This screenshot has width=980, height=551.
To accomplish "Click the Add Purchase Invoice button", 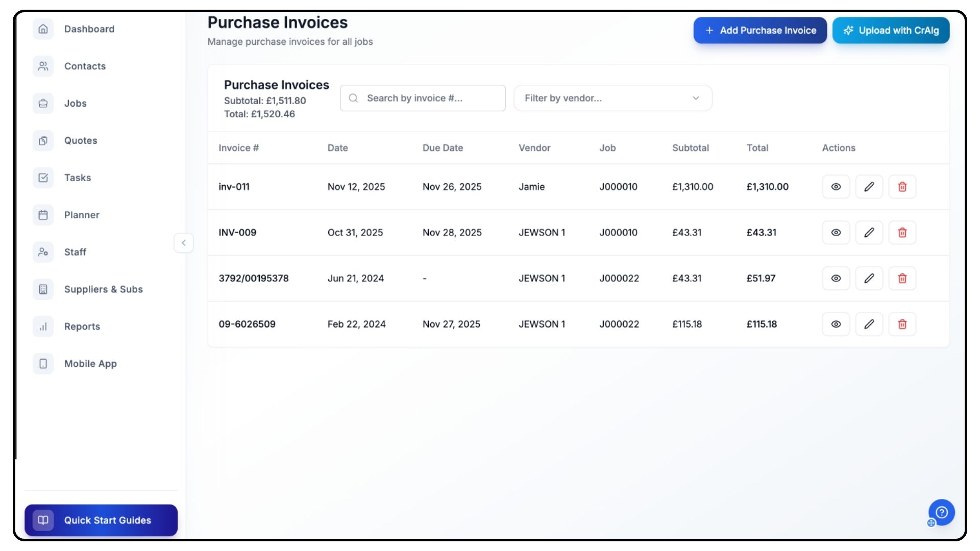I will tap(759, 31).
